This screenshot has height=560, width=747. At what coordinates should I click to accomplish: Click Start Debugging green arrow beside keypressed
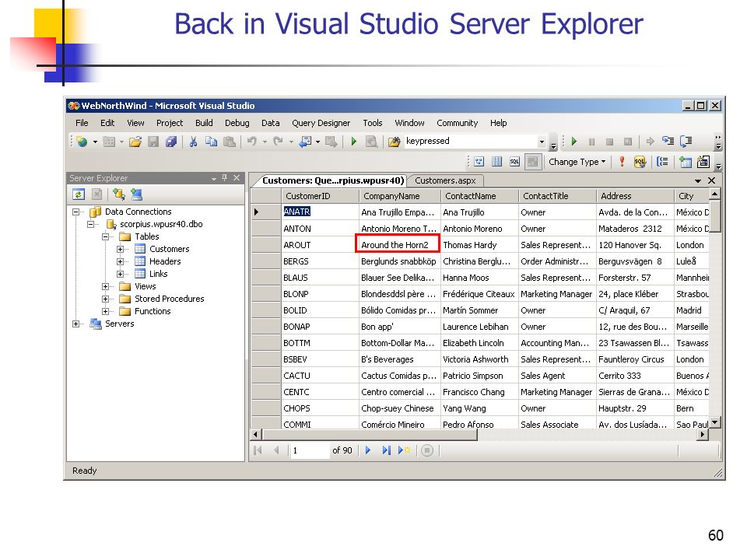354,142
